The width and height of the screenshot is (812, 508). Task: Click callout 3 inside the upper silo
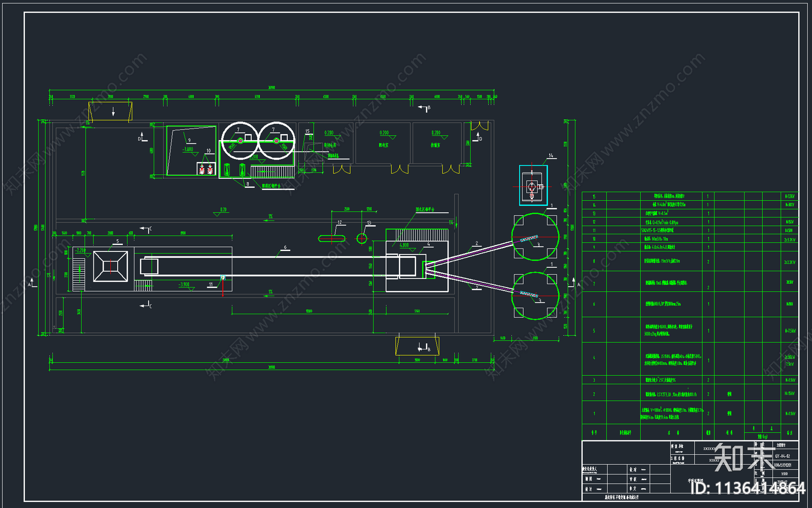[538, 245]
